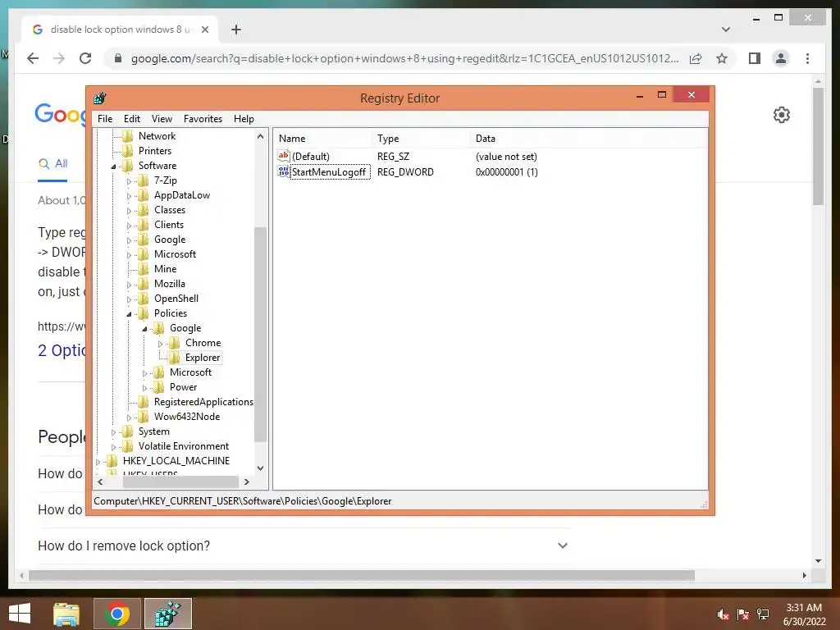
Task: Click the Type column header
Action: [421, 138]
